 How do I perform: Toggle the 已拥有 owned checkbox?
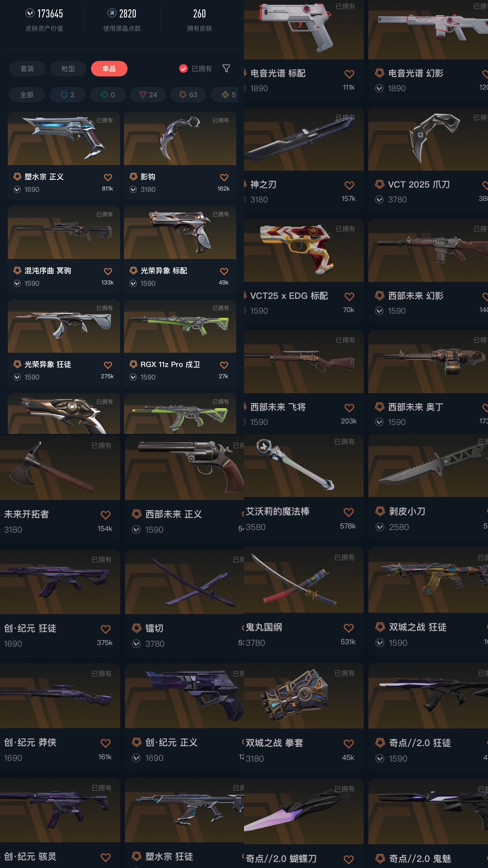tap(183, 69)
